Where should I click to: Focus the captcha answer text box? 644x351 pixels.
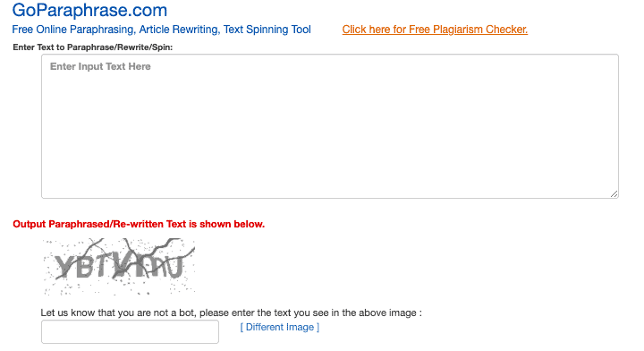click(x=130, y=331)
